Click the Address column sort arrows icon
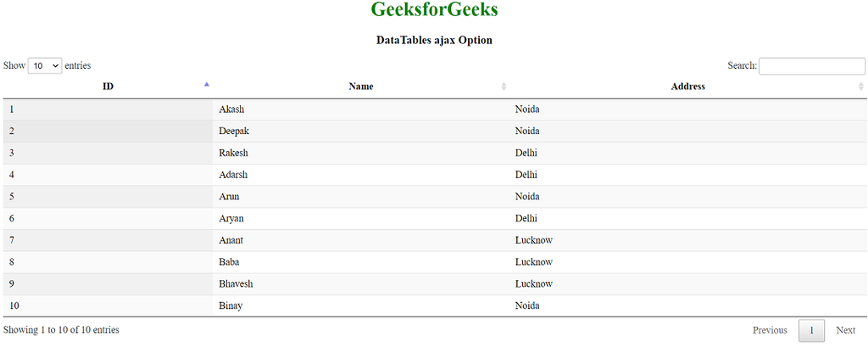 861,87
